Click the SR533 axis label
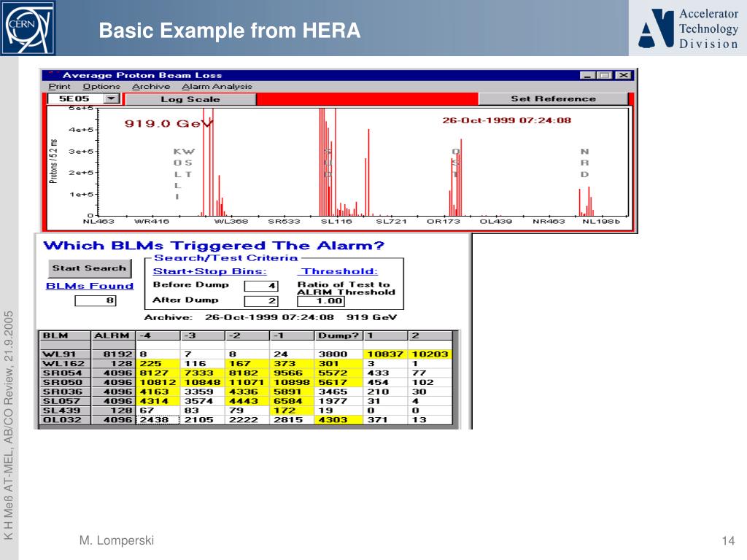Screen dimensions: 747x560 point(284,222)
